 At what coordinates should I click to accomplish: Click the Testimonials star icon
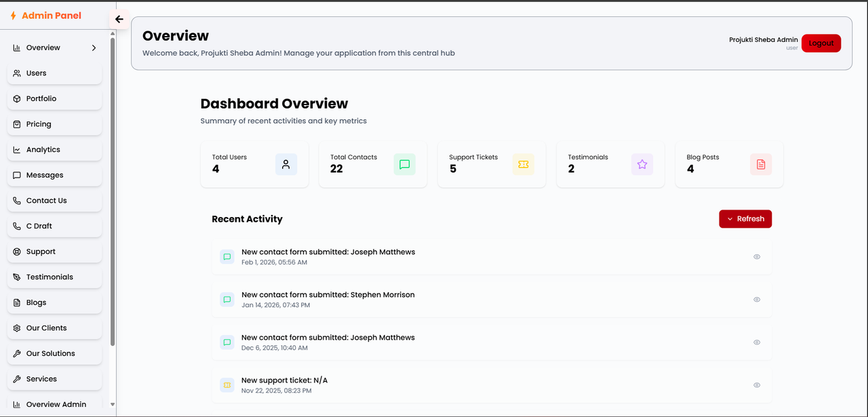tap(642, 164)
